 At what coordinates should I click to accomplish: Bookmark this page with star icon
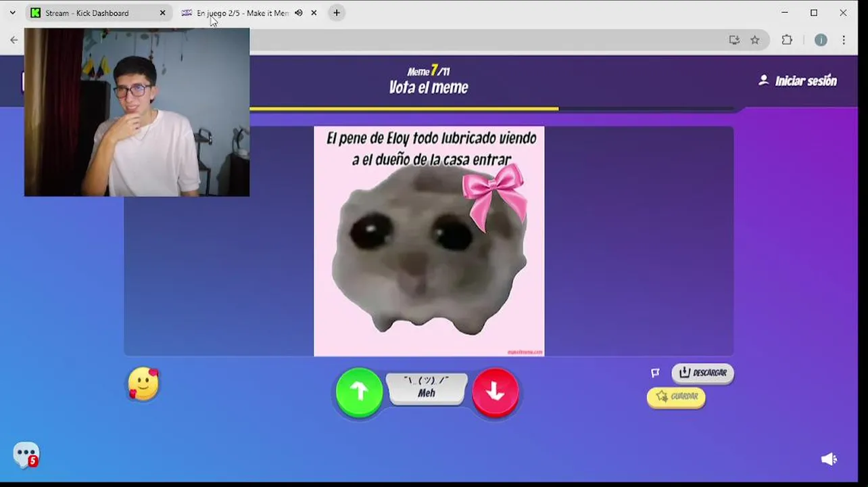pyautogui.click(x=755, y=40)
